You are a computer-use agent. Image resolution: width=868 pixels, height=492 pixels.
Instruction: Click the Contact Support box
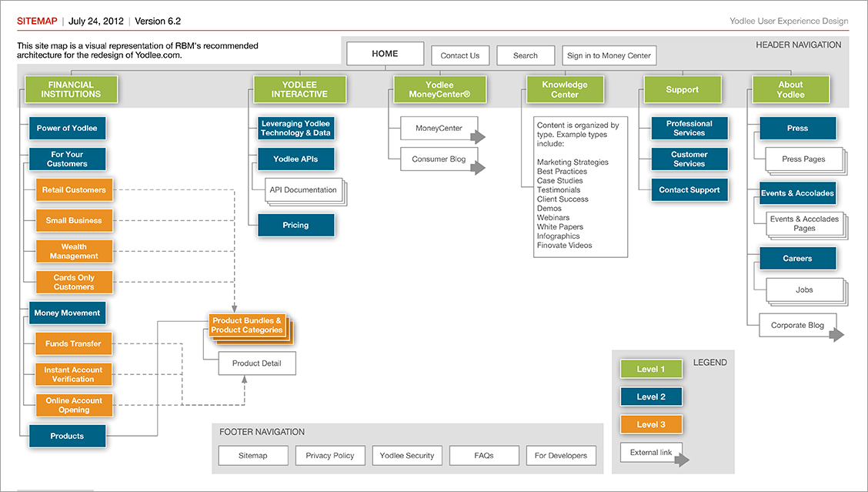click(689, 189)
